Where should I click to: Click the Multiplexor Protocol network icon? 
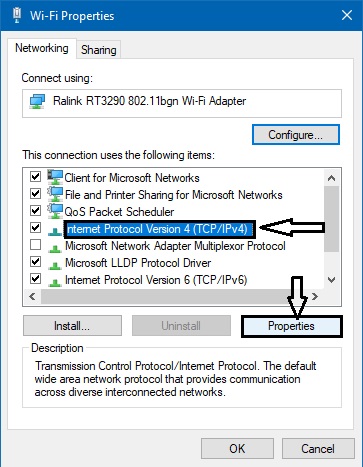tap(55, 248)
